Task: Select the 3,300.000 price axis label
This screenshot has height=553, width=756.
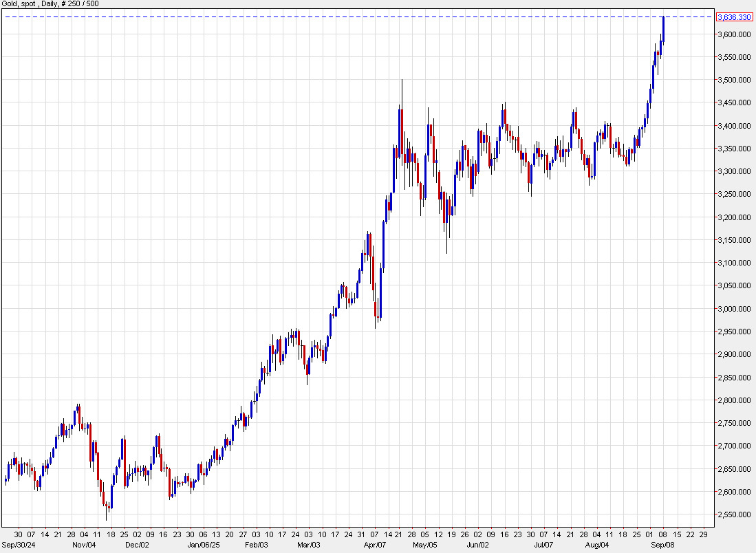Action: pos(734,171)
